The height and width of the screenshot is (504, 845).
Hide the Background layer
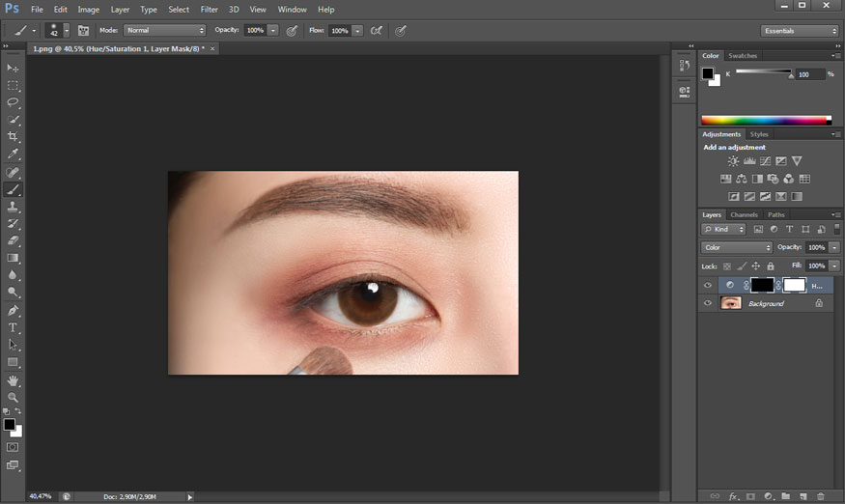coord(708,303)
